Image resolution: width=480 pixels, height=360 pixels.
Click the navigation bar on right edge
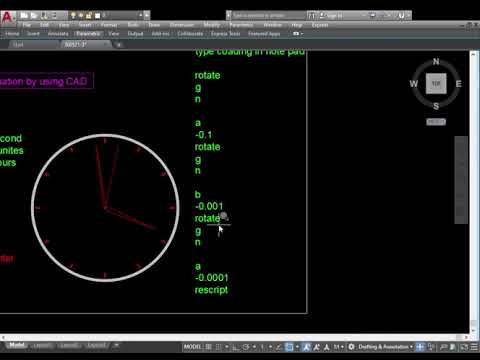pyautogui.click(x=461, y=180)
